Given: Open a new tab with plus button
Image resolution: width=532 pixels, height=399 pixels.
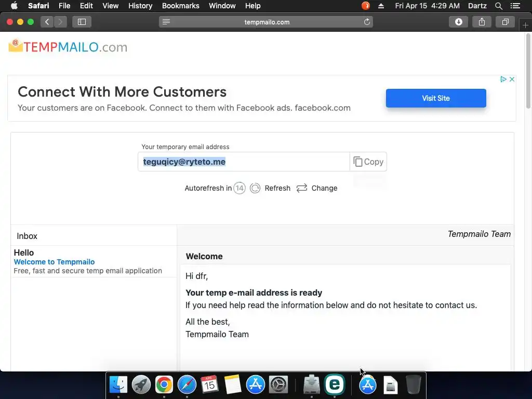Looking at the screenshot, I should 525,25.
